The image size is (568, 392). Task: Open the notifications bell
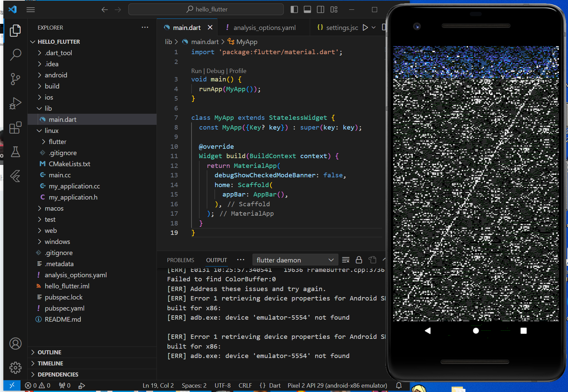coord(399,386)
